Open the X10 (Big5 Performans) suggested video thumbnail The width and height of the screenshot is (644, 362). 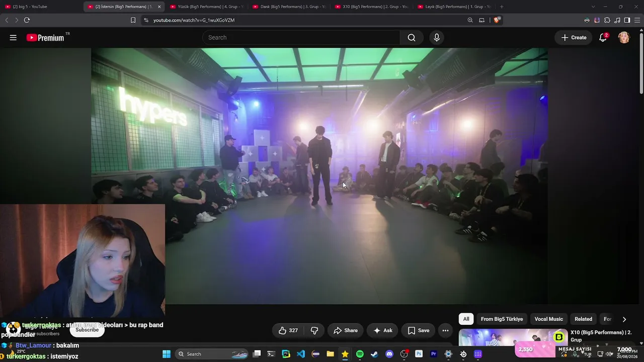click(x=513, y=337)
